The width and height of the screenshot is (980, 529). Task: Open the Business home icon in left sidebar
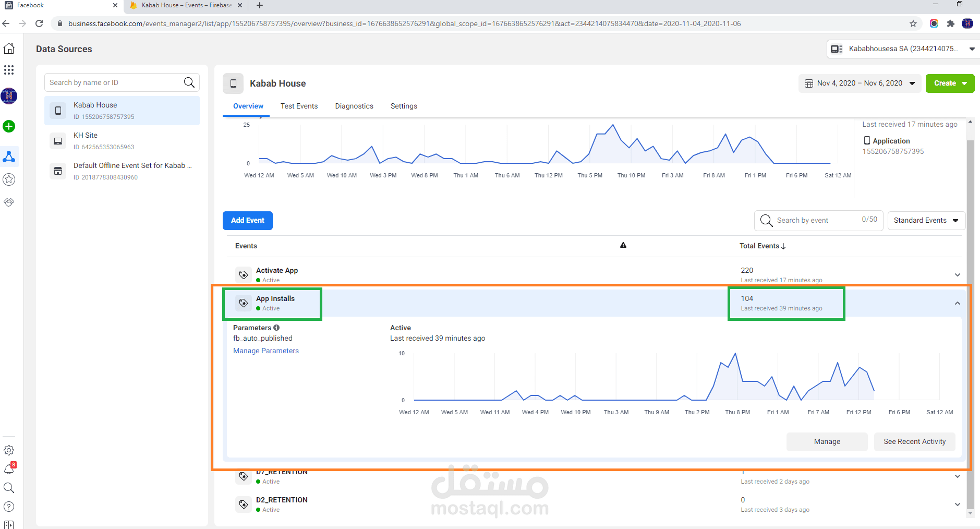click(x=9, y=49)
